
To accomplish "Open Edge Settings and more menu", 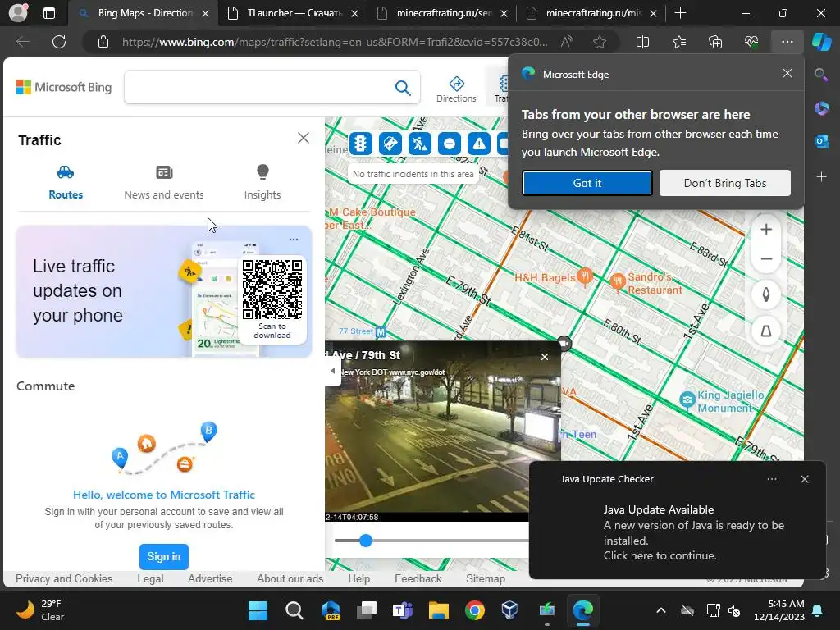I will point(787,42).
